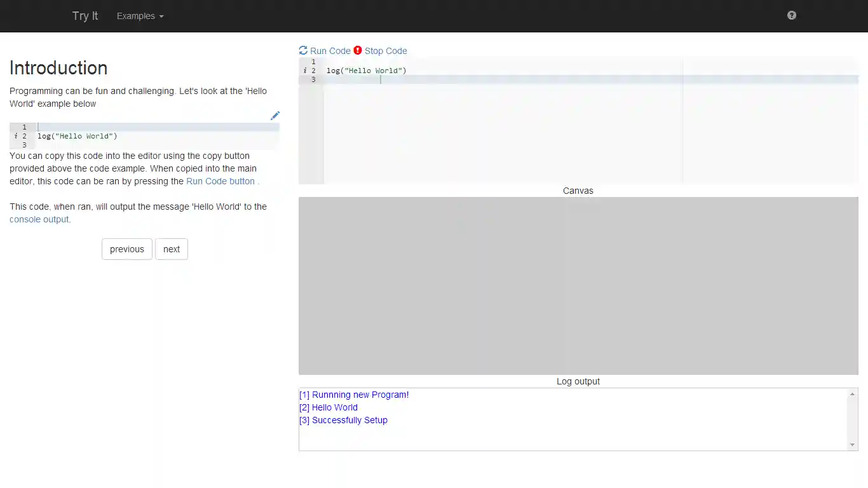Follow the 'Run Code button' text link
Screen dimensions: 868x488
(x=220, y=181)
